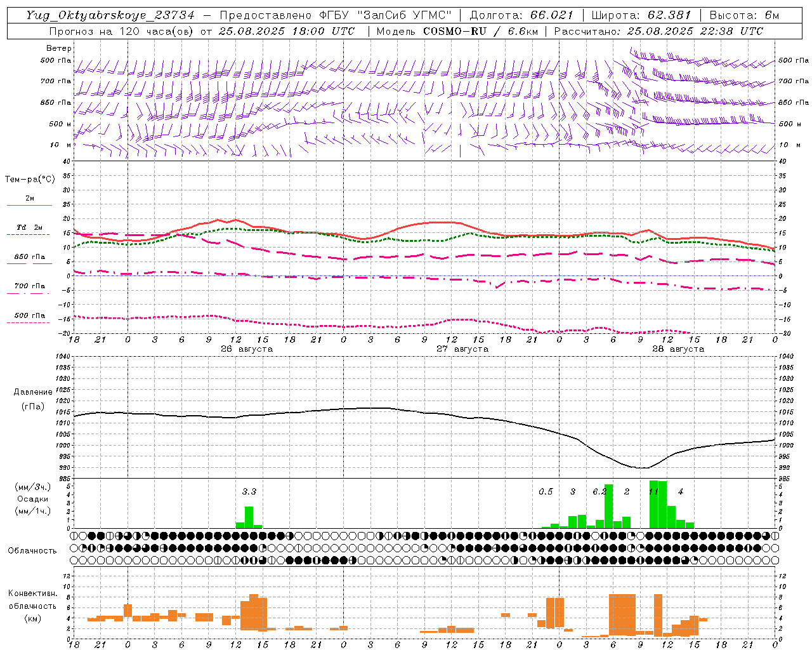Click the 0.5 precipitation total value
812x650 pixels.
[546, 491]
